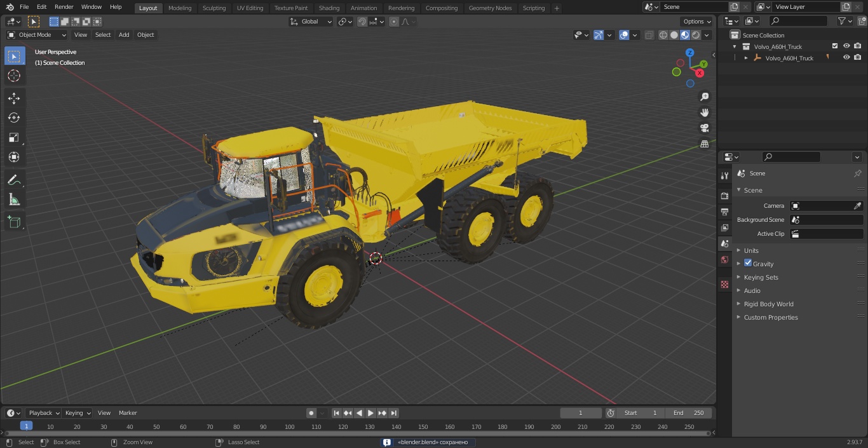Open Global transform orientation dropdown

[311, 22]
